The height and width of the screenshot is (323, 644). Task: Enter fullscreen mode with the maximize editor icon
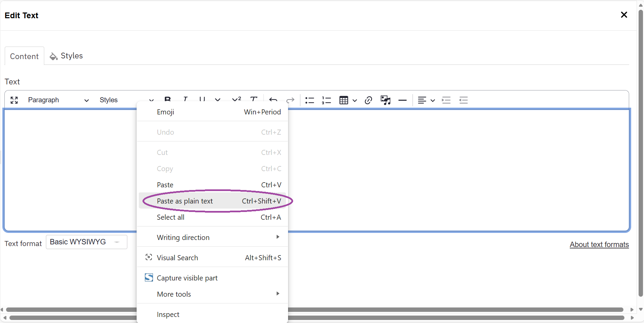click(x=14, y=100)
